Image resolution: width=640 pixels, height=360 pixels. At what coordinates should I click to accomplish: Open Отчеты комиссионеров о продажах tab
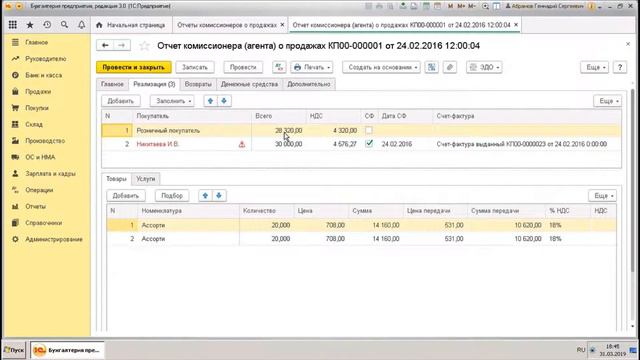[227, 25]
